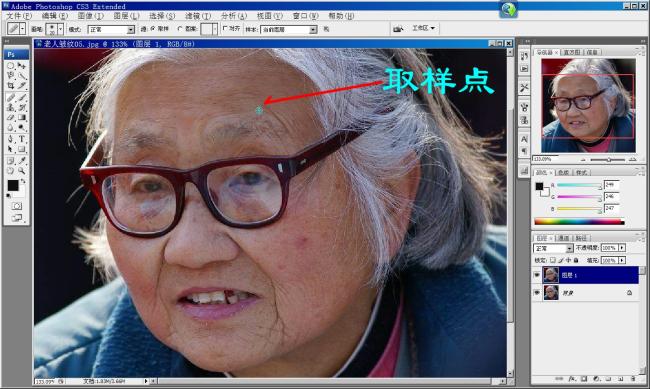This screenshot has width=650, height=389.
Task: Select the Type tool
Action: 22,139
